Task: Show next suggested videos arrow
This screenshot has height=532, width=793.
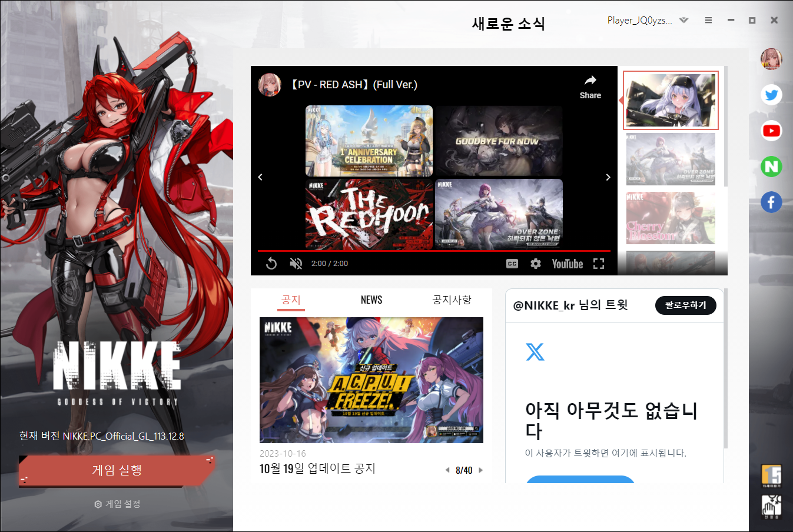Action: (x=608, y=177)
